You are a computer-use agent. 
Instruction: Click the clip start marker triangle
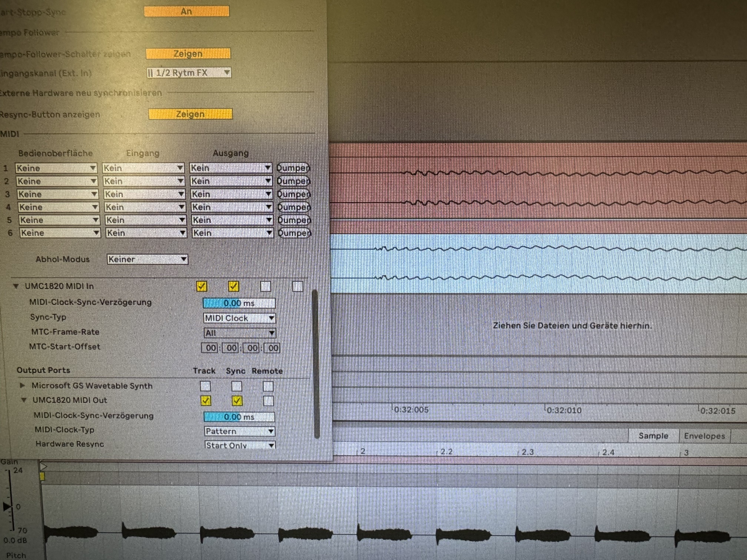(44, 466)
